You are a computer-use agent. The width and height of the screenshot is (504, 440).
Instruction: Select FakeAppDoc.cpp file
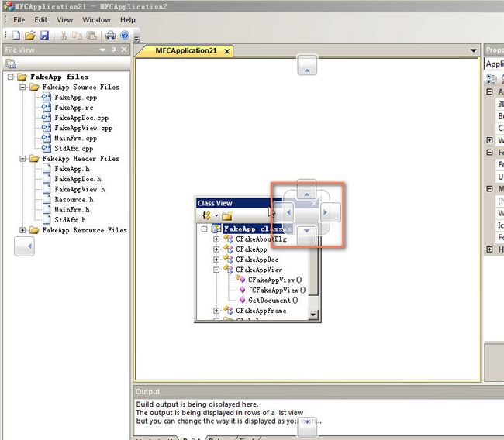tap(81, 118)
